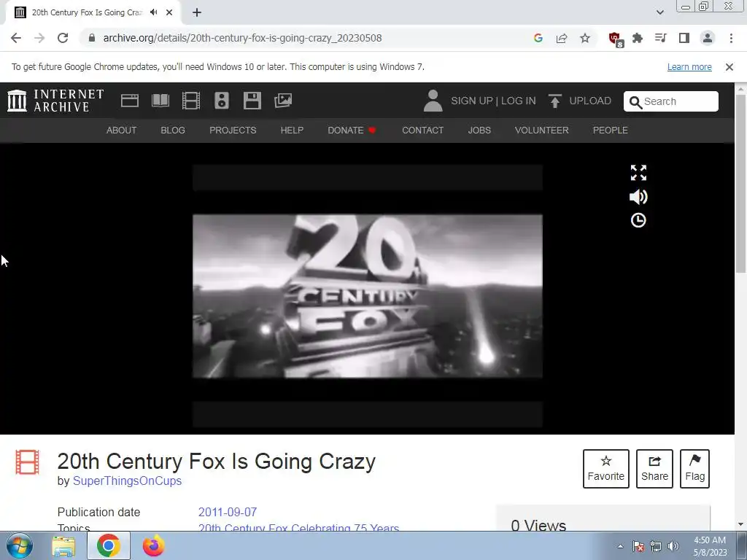This screenshot has width=747, height=560.
Task: Click the Share button below the video
Action: tap(654, 469)
